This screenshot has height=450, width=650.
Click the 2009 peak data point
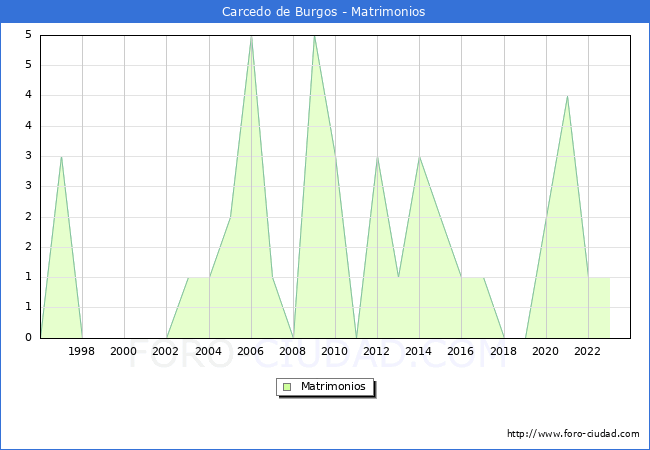[x=314, y=36]
